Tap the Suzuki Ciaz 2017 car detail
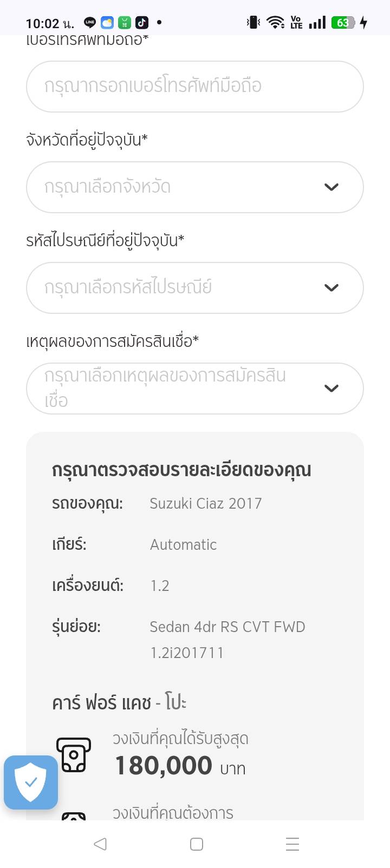 [x=205, y=504]
